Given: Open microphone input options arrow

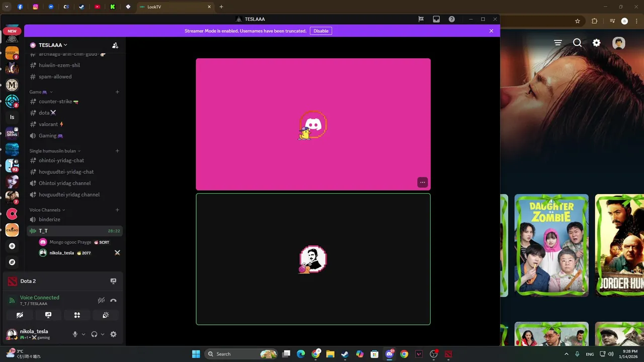Looking at the screenshot, I should pos(84,334).
